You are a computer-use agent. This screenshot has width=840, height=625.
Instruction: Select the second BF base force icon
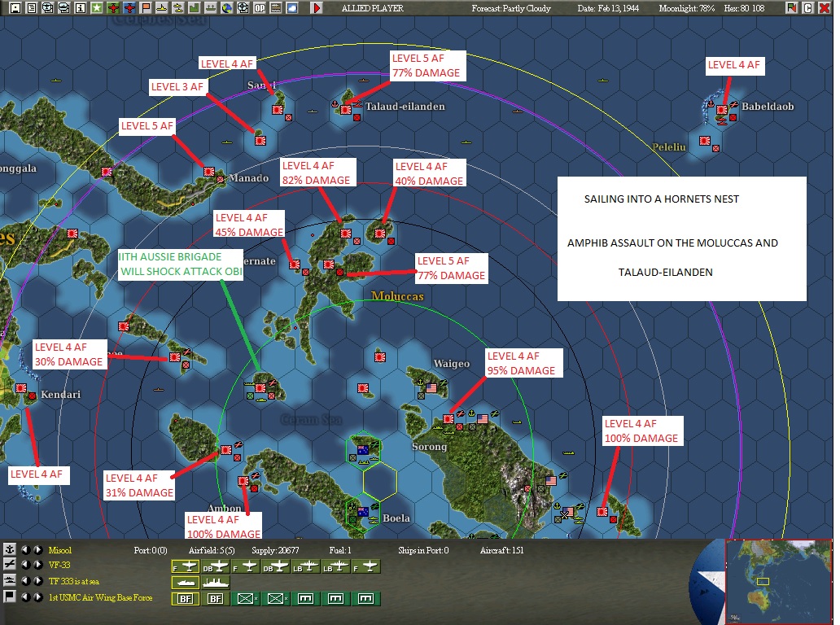coord(216,598)
